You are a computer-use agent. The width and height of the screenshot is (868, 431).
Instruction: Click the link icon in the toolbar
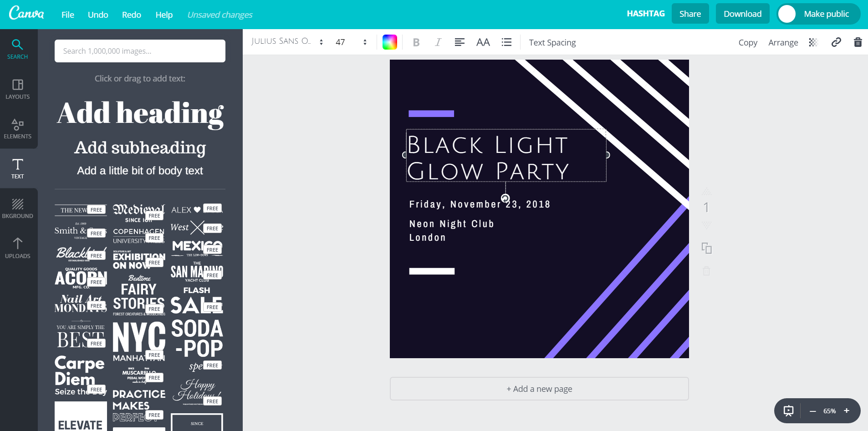(836, 42)
